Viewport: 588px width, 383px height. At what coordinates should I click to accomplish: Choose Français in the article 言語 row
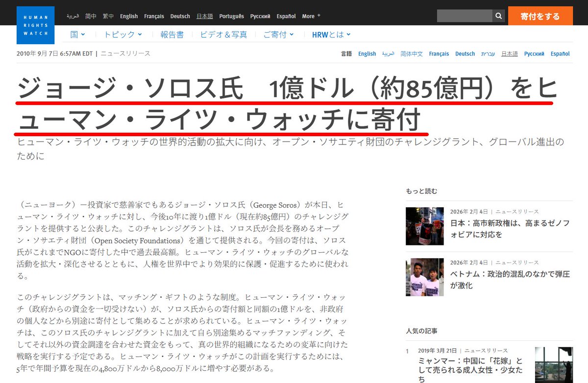(439, 54)
